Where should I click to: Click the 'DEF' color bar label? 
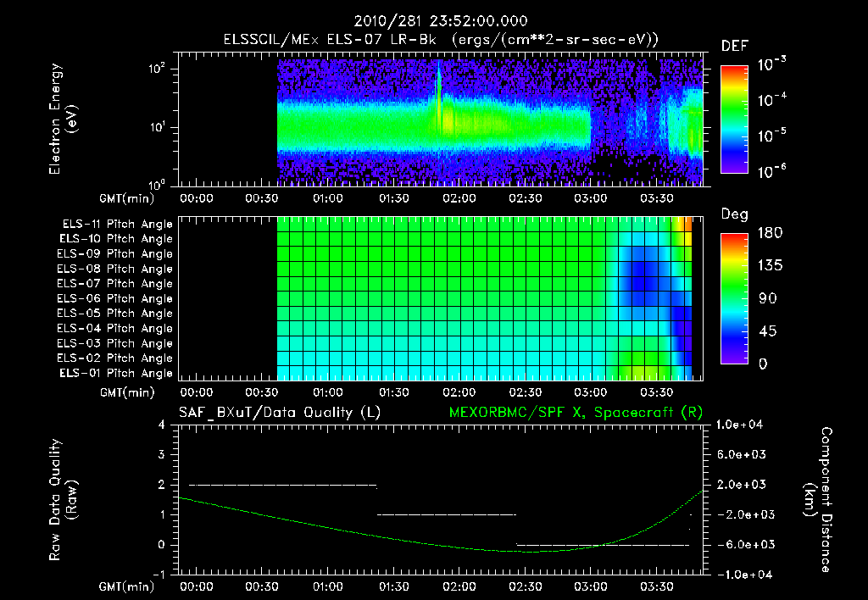[735, 46]
